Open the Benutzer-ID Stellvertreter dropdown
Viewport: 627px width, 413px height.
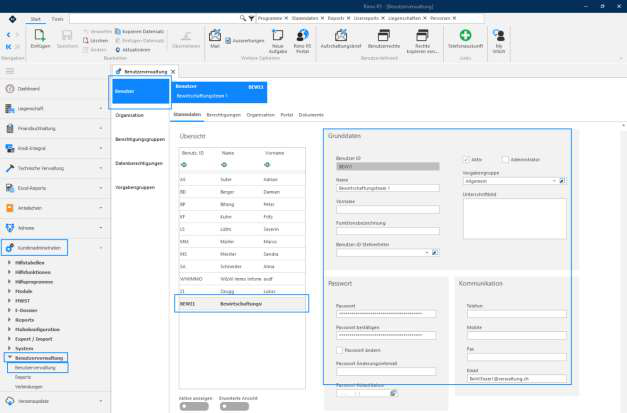pos(427,252)
